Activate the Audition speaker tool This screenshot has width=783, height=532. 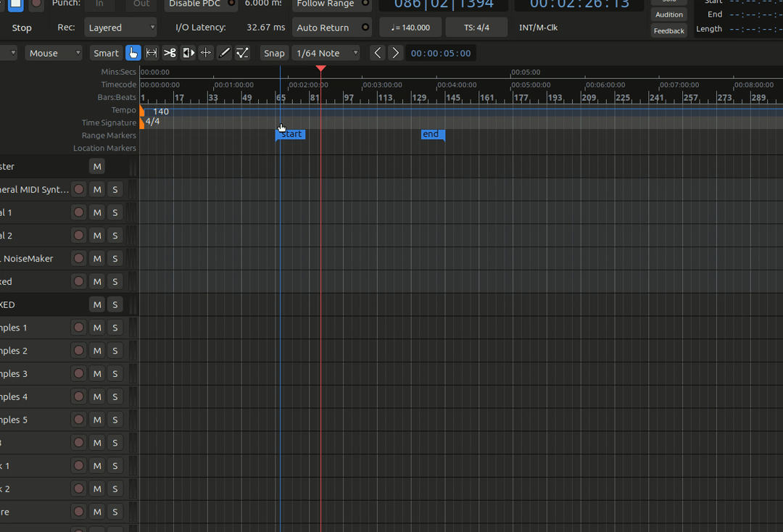(188, 53)
